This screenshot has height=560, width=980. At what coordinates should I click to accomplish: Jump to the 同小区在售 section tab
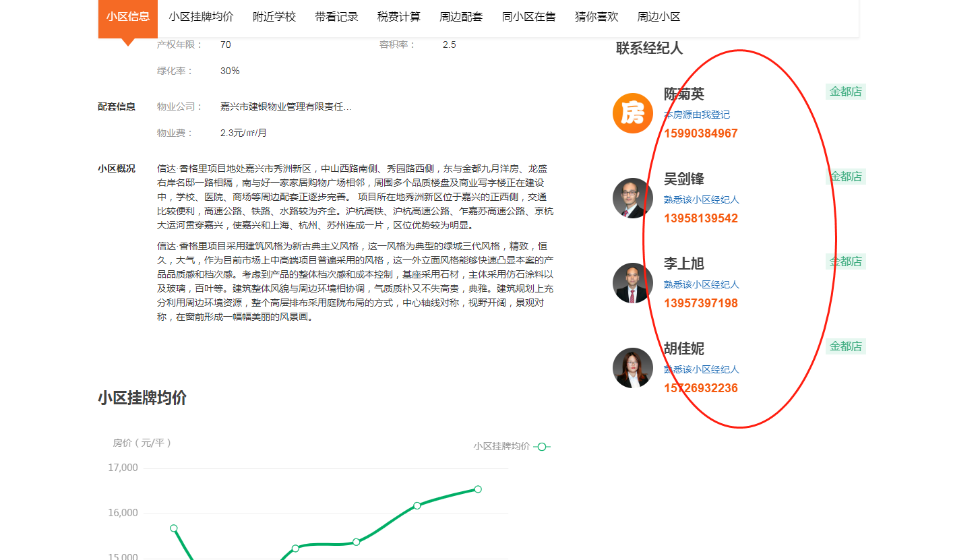pos(529,17)
